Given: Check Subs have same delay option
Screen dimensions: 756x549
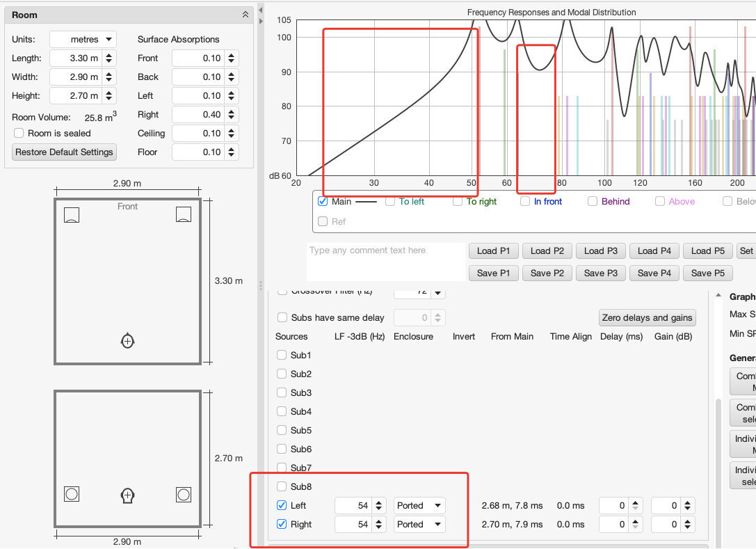Looking at the screenshot, I should [x=282, y=317].
